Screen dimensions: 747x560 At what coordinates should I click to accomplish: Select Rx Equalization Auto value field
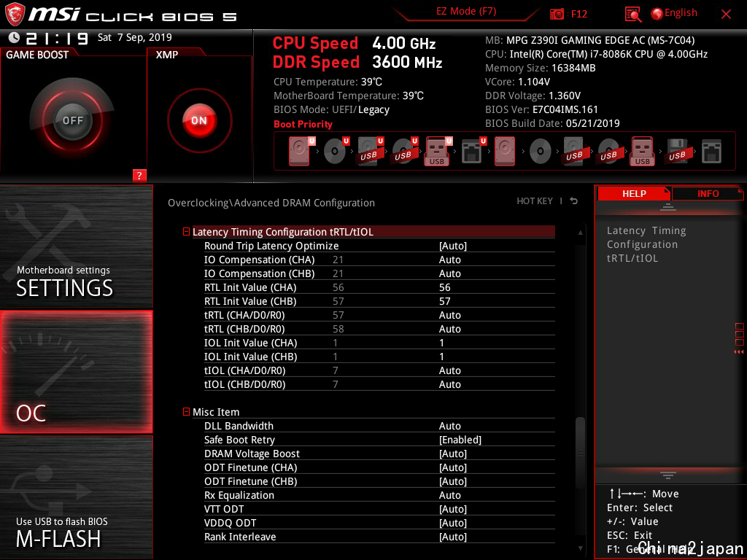449,495
